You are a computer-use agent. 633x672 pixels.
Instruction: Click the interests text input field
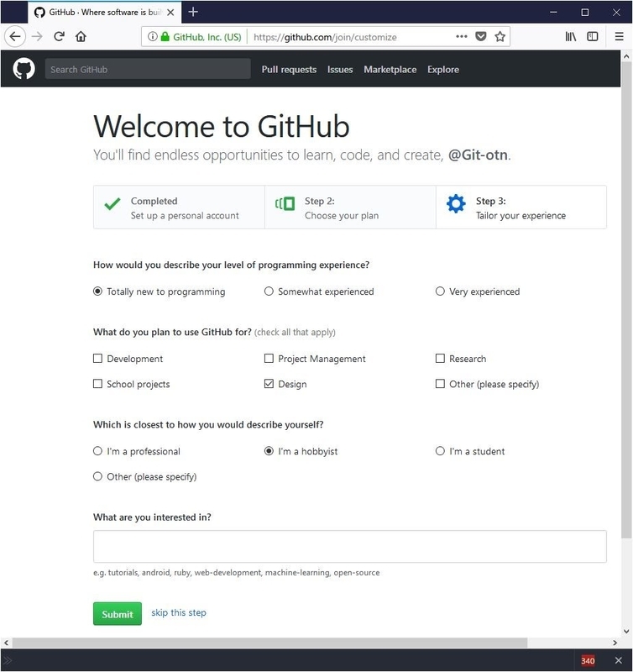tap(349, 546)
